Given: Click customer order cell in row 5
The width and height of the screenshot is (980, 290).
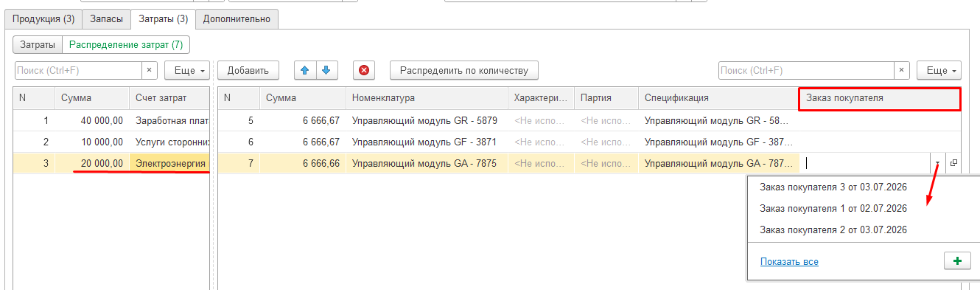Looking at the screenshot, I should tap(880, 120).
